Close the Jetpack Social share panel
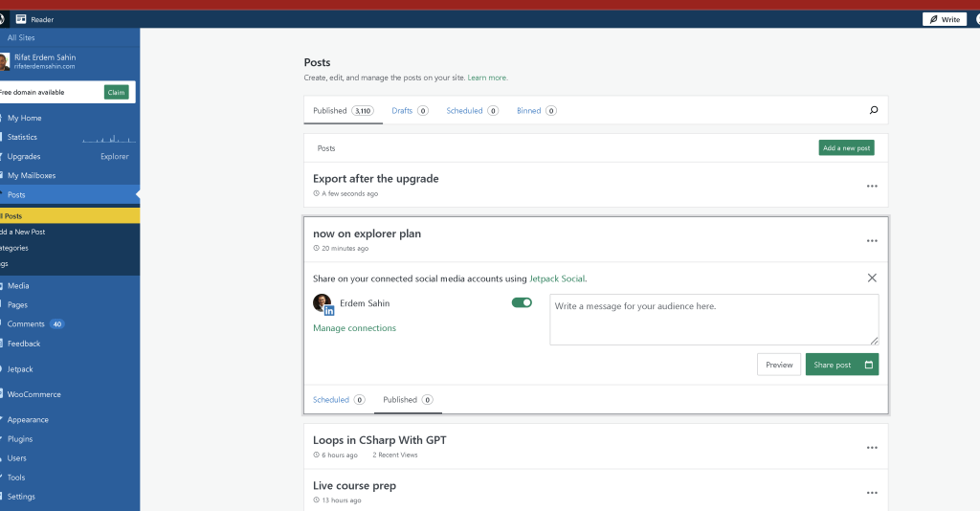The height and width of the screenshot is (511, 980). (872, 278)
